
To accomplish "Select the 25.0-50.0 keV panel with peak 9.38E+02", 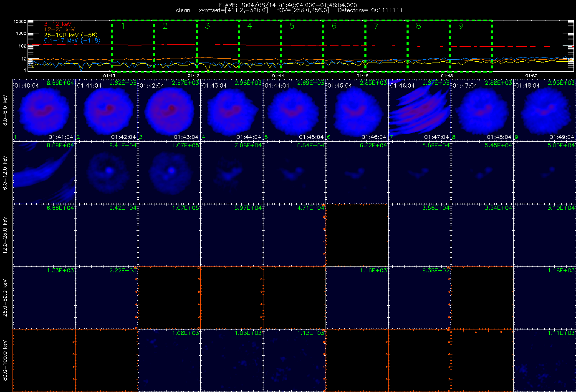I will tap(420, 298).
